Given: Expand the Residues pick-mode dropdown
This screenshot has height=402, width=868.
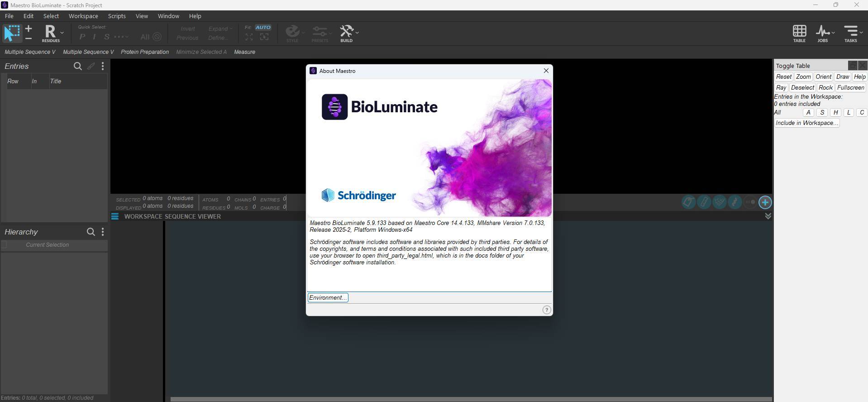Looking at the screenshot, I should pos(62,33).
